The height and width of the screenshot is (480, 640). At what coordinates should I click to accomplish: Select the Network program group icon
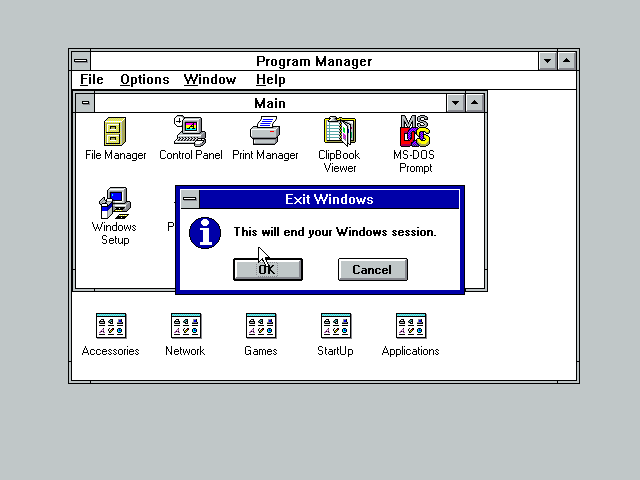tap(186, 326)
